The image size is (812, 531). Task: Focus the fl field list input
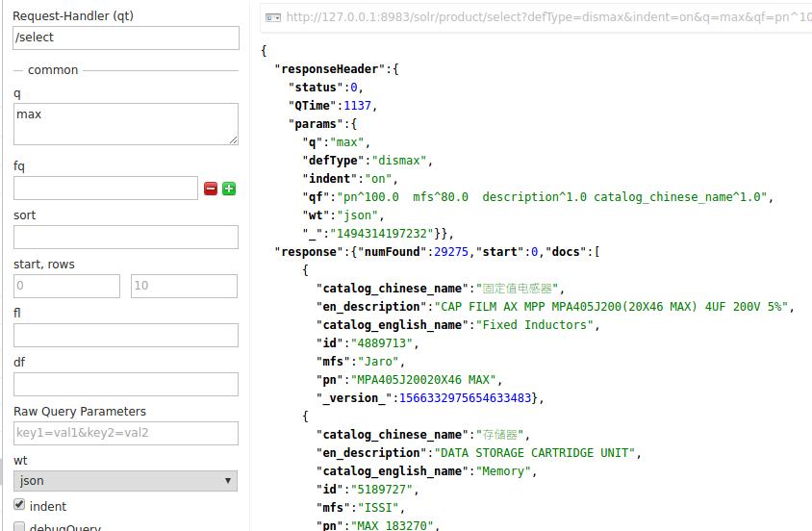coord(125,335)
